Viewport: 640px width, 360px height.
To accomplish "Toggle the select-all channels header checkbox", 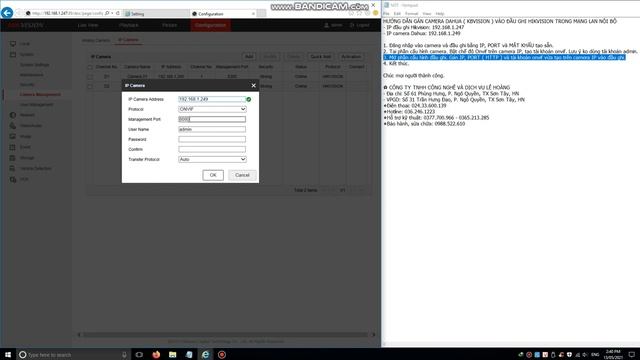I will (x=90, y=67).
